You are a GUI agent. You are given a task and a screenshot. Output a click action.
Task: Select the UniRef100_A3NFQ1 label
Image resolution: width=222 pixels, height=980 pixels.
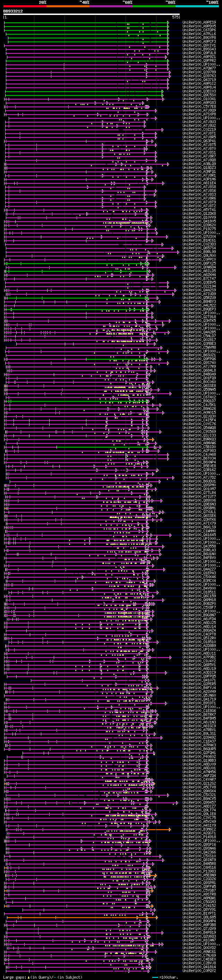(199, 172)
